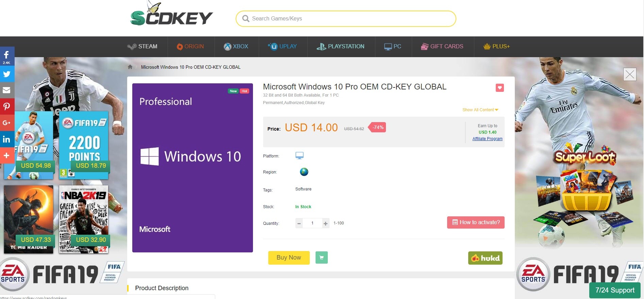
Task: Focus the Search Games/Keys field
Action: (346, 19)
